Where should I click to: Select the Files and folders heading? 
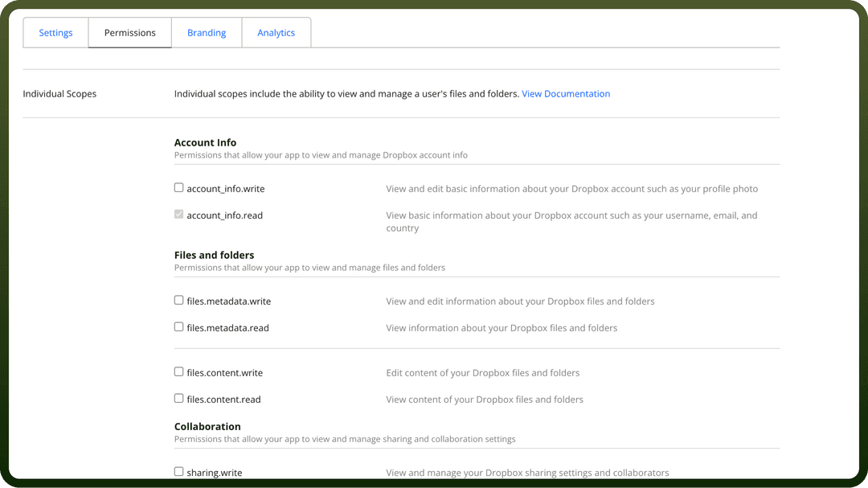click(214, 255)
